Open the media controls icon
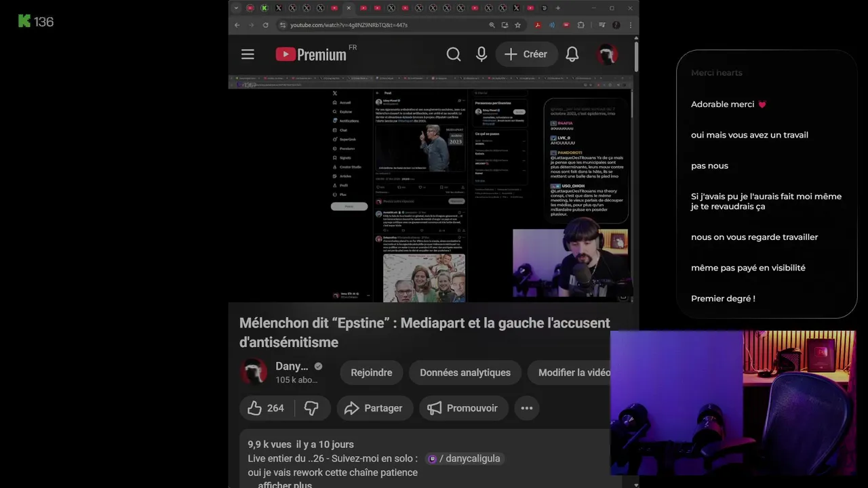This screenshot has height=488, width=868. (602, 25)
